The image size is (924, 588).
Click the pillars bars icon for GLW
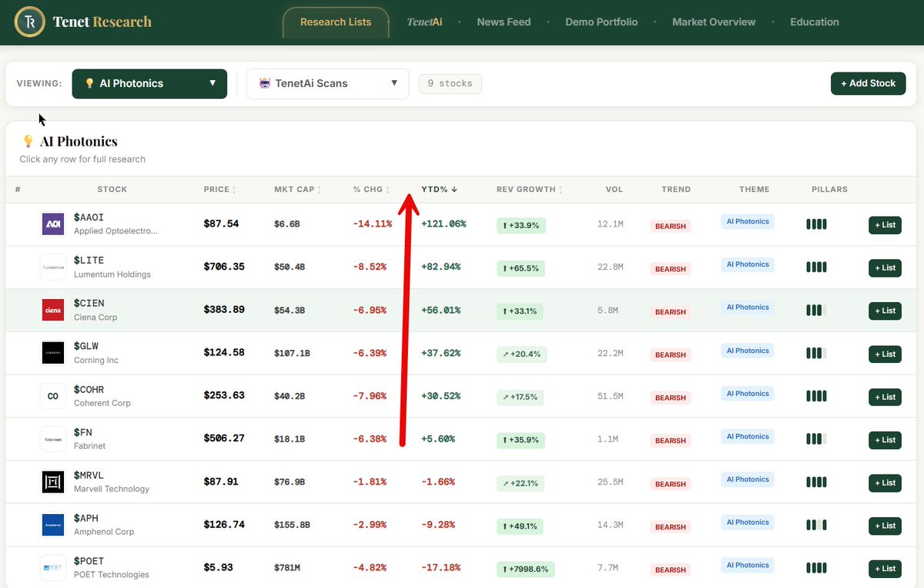pyautogui.click(x=816, y=353)
